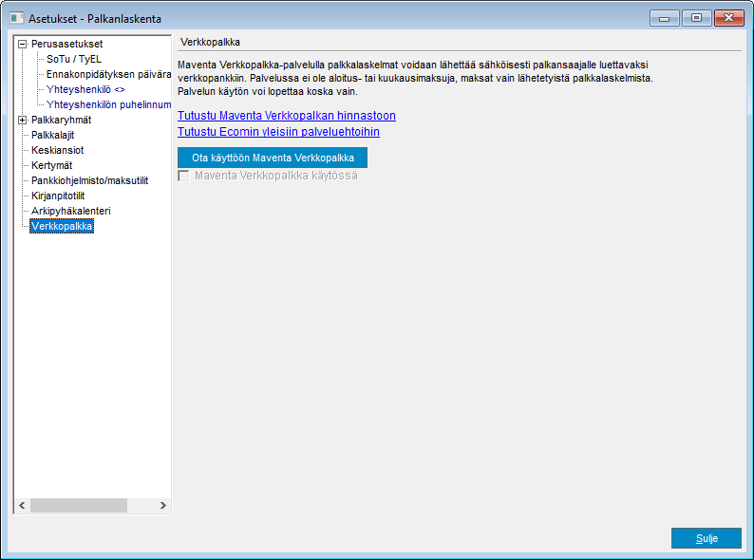The width and height of the screenshot is (754, 560).
Task: Open Palkkaryhmät settings in tree
Action: tap(61, 121)
